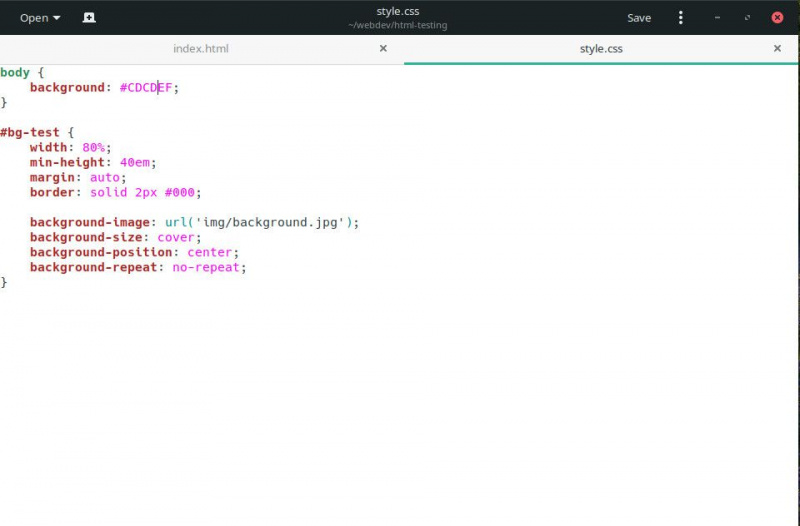
Task: Close the editor with red button
Action: [x=777, y=18]
